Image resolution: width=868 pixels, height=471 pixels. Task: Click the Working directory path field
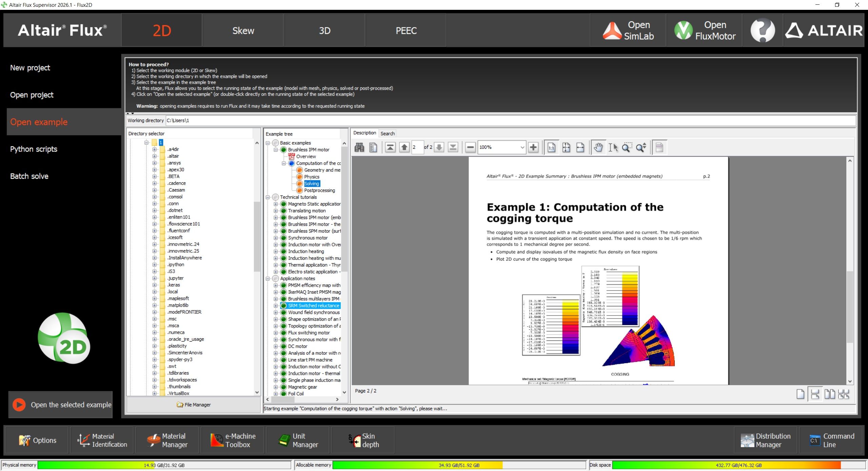pos(511,121)
